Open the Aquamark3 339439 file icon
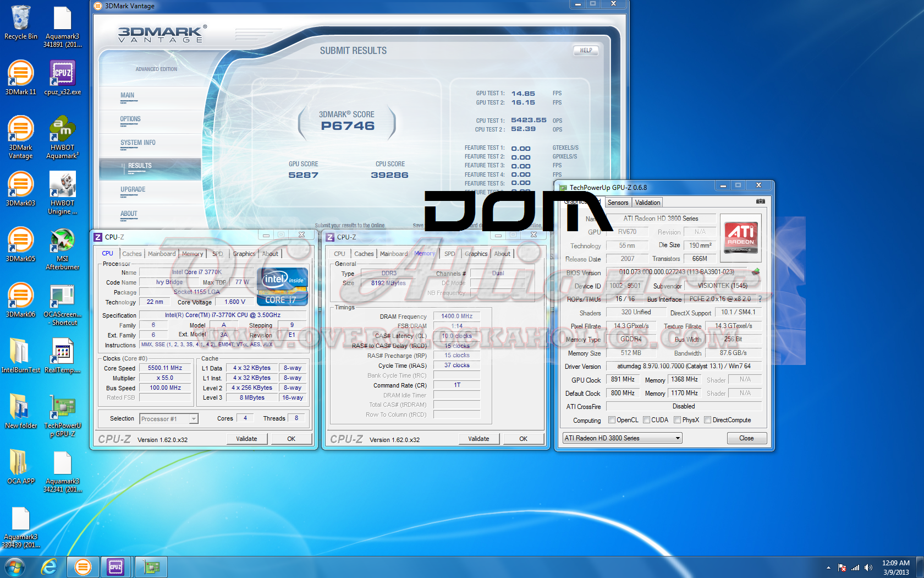924x578 pixels. pos(21,527)
